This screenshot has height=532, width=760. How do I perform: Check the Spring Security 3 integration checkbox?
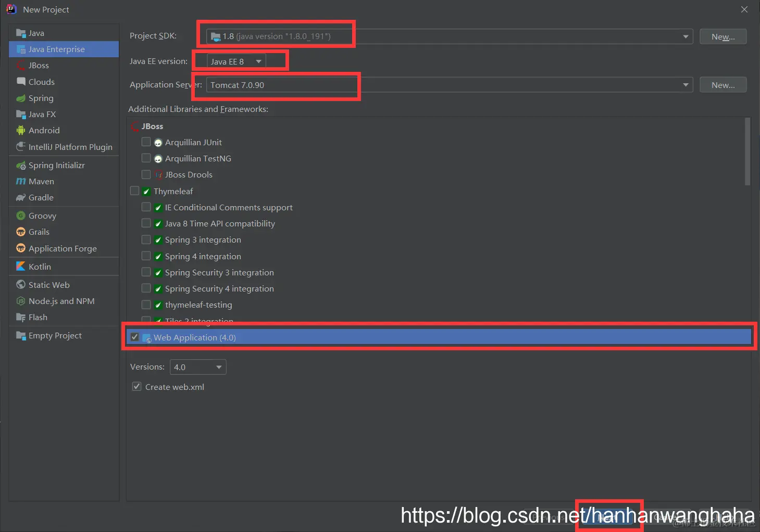(x=146, y=272)
